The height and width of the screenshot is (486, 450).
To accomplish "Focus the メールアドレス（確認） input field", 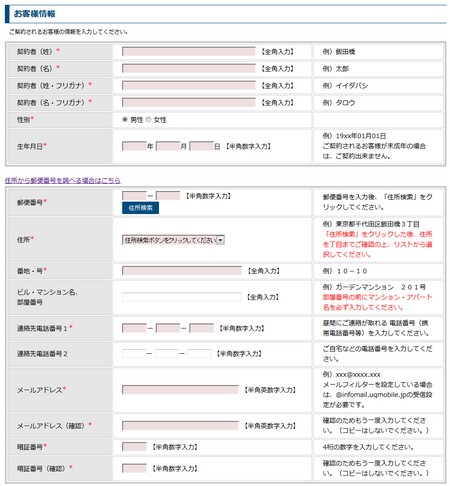I will pyautogui.click(x=180, y=426).
